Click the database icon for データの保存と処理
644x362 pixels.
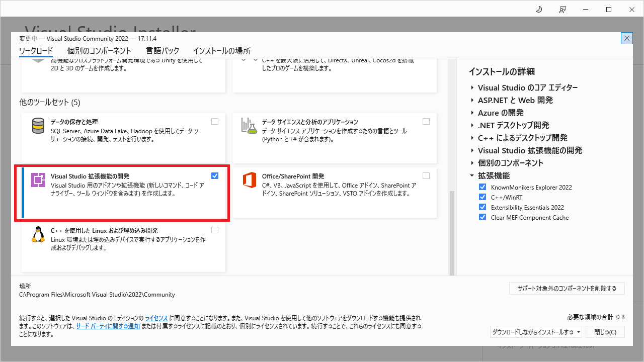[38, 126]
